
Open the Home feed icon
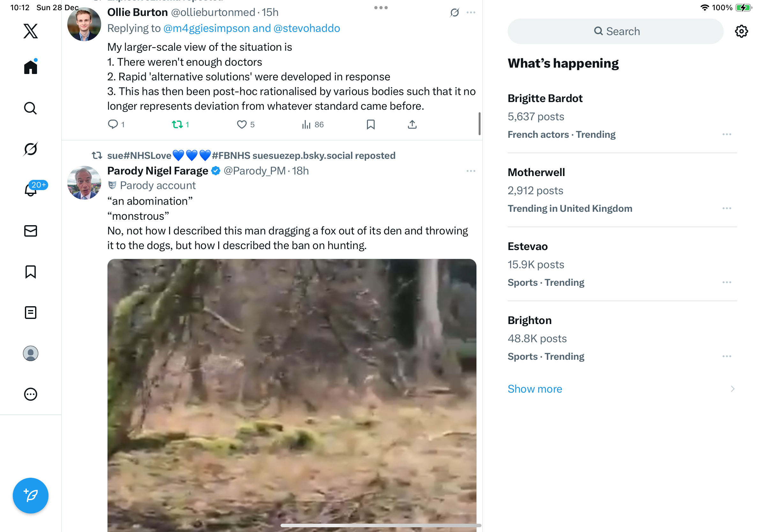pos(31,67)
